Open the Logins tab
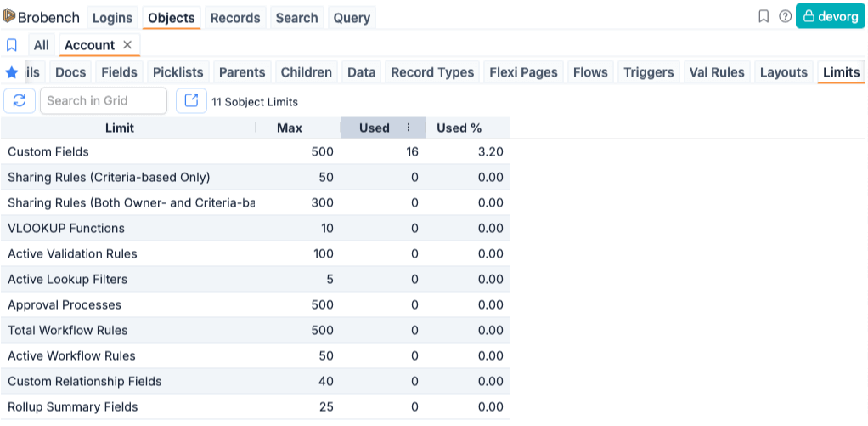 (112, 18)
